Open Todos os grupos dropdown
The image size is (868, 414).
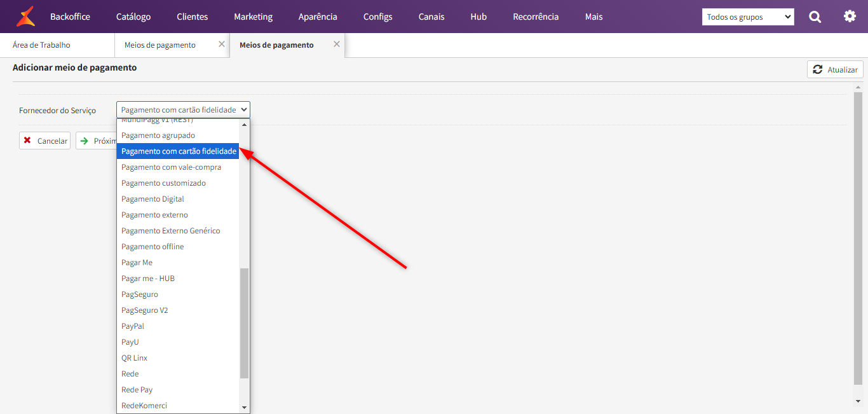[x=748, y=17]
